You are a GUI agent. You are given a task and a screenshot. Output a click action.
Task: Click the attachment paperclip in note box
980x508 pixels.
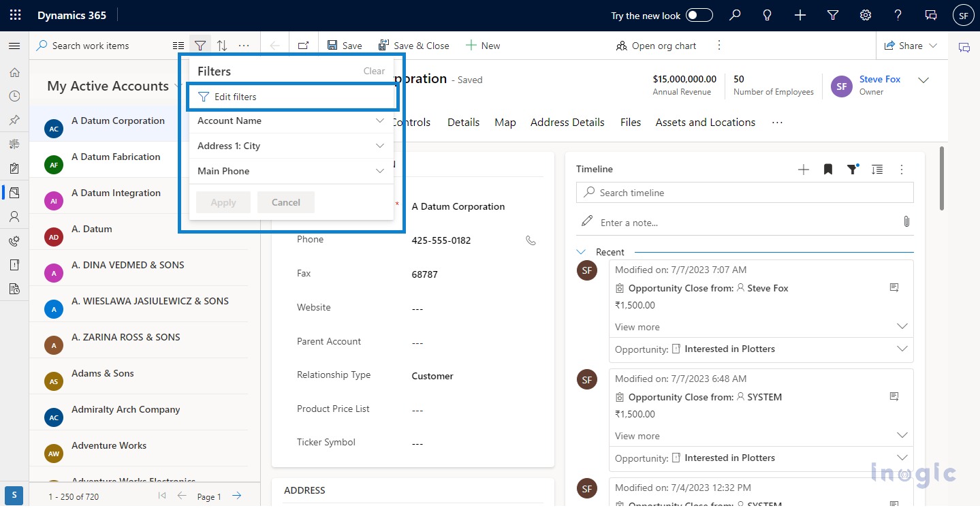click(906, 222)
